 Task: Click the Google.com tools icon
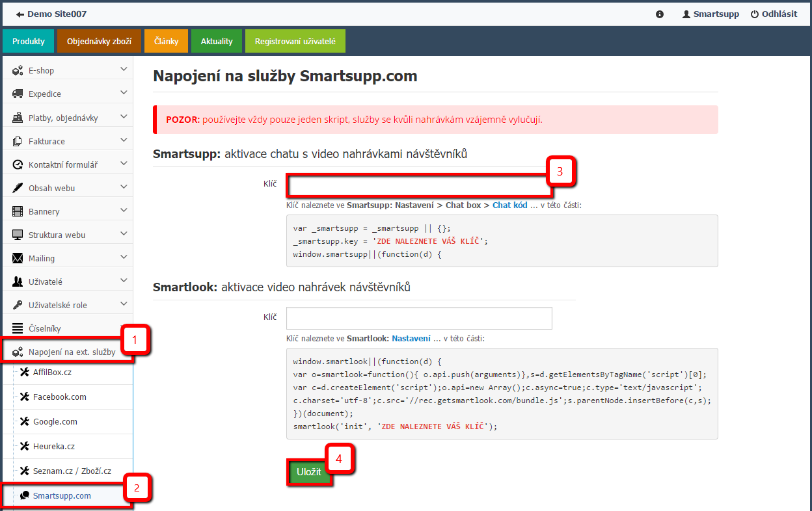click(x=25, y=421)
